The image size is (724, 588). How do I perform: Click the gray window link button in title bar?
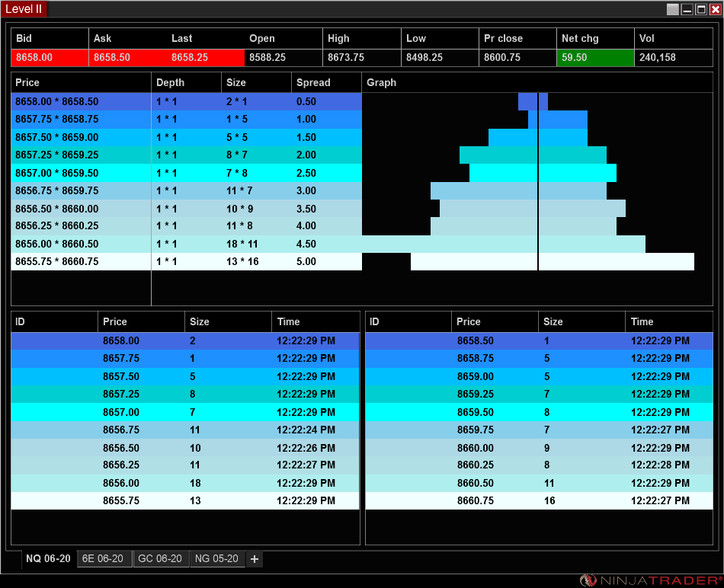click(x=673, y=9)
